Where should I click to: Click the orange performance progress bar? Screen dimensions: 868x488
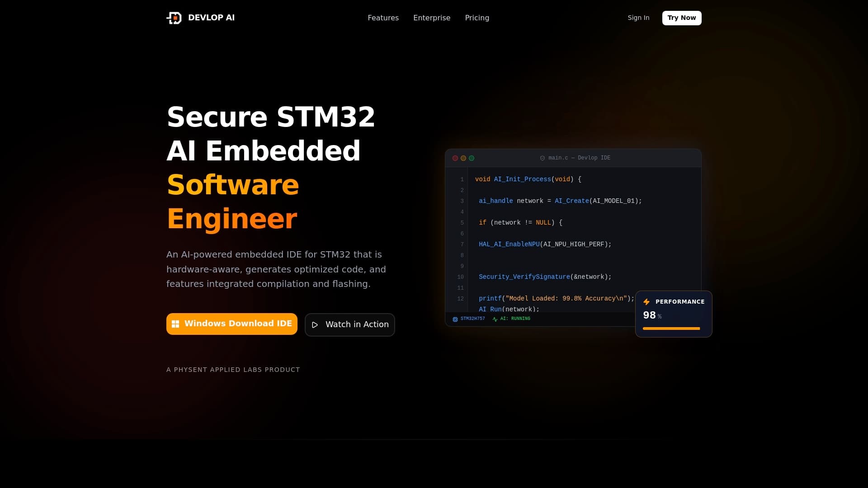point(671,328)
